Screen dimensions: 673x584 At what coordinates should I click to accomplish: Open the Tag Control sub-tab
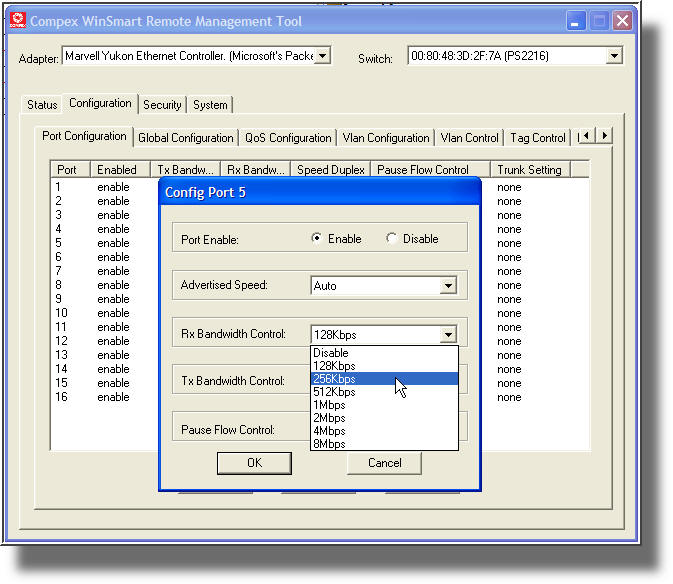tap(538, 138)
